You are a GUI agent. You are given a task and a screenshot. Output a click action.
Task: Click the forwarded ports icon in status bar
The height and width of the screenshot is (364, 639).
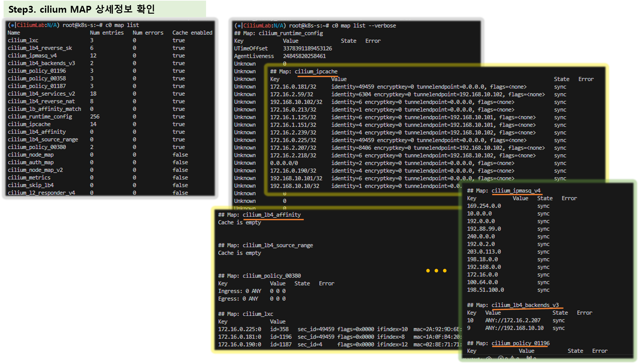point(529,358)
